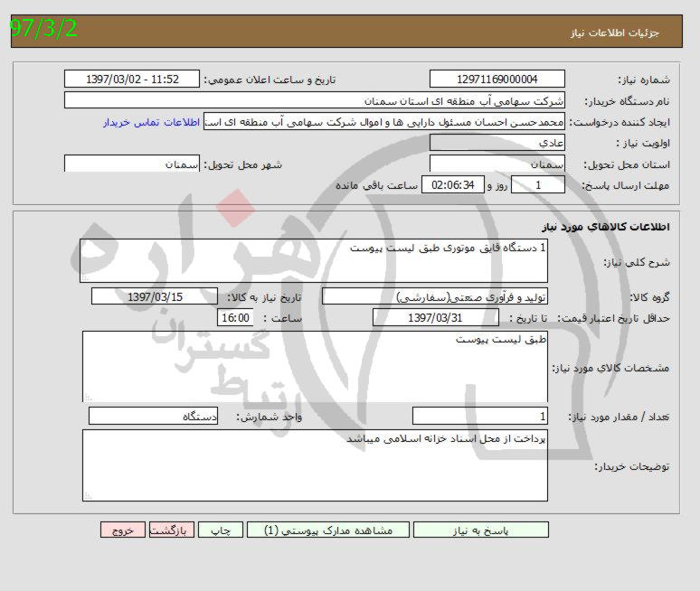The width and height of the screenshot is (700, 591).
Task: Click the label نام دستگاه خریدار
Action: click(x=628, y=101)
